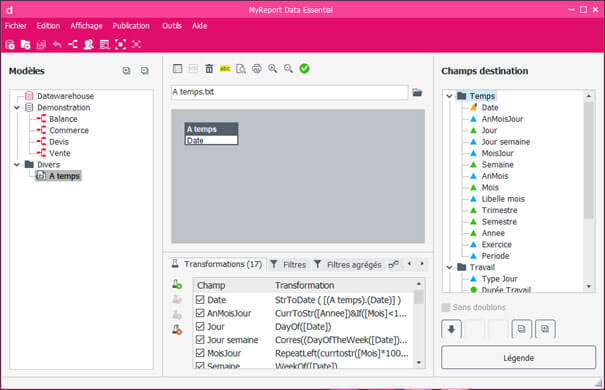Click the undo arrow icon
This screenshot has height=390, width=605.
tap(57, 45)
